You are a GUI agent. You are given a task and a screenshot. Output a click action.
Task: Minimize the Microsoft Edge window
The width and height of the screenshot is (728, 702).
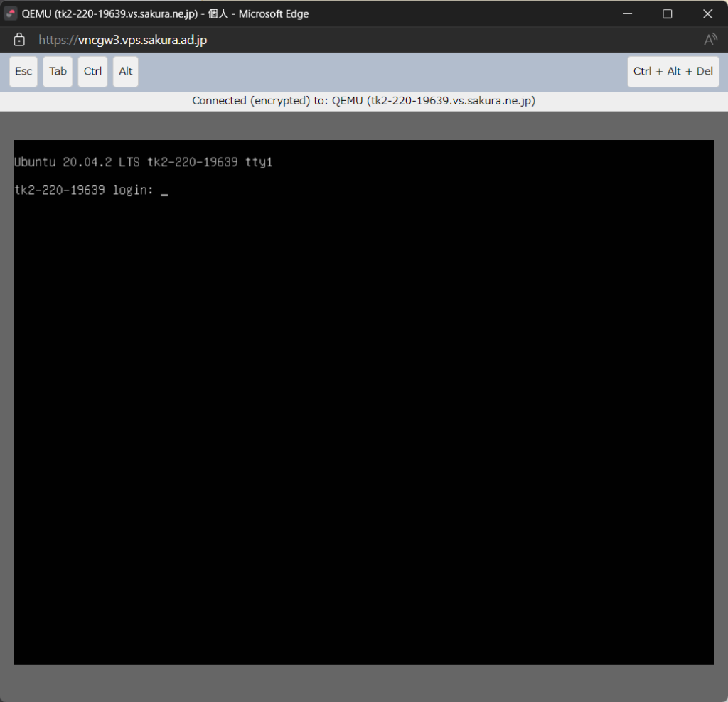(x=627, y=14)
